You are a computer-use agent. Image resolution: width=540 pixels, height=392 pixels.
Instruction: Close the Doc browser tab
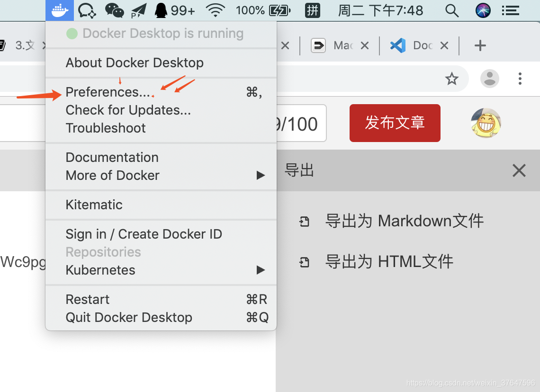click(444, 45)
